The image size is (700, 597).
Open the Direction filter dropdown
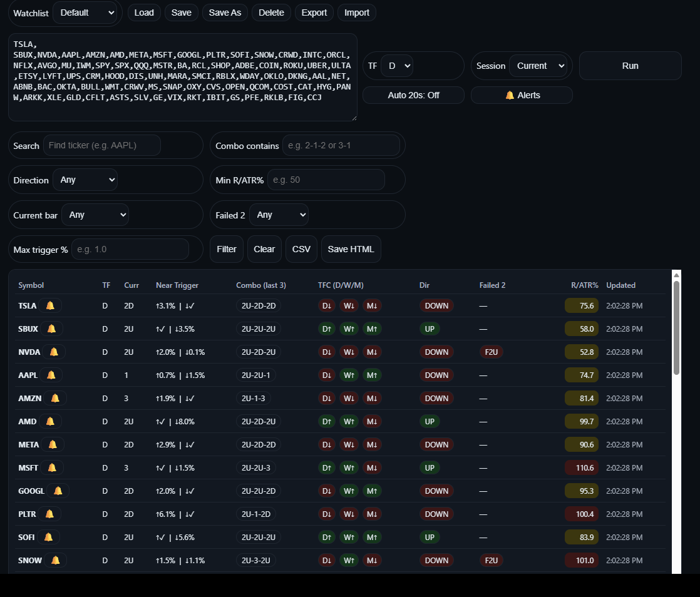pyautogui.click(x=85, y=180)
